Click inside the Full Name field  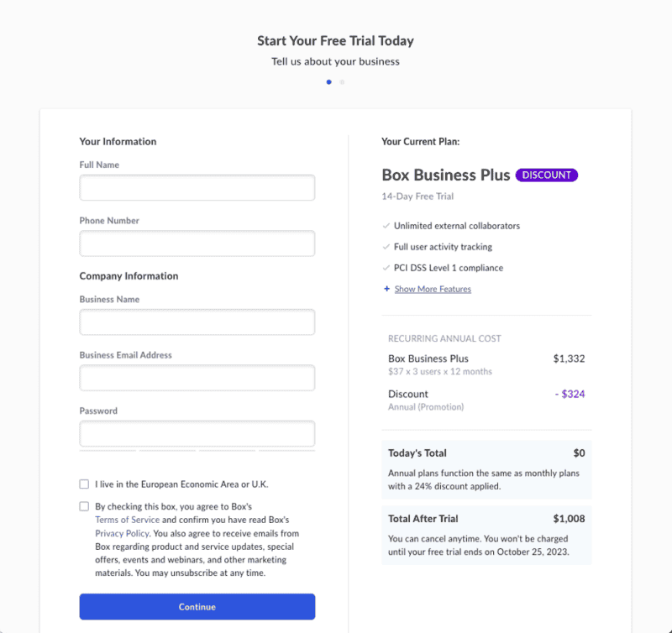pos(197,187)
